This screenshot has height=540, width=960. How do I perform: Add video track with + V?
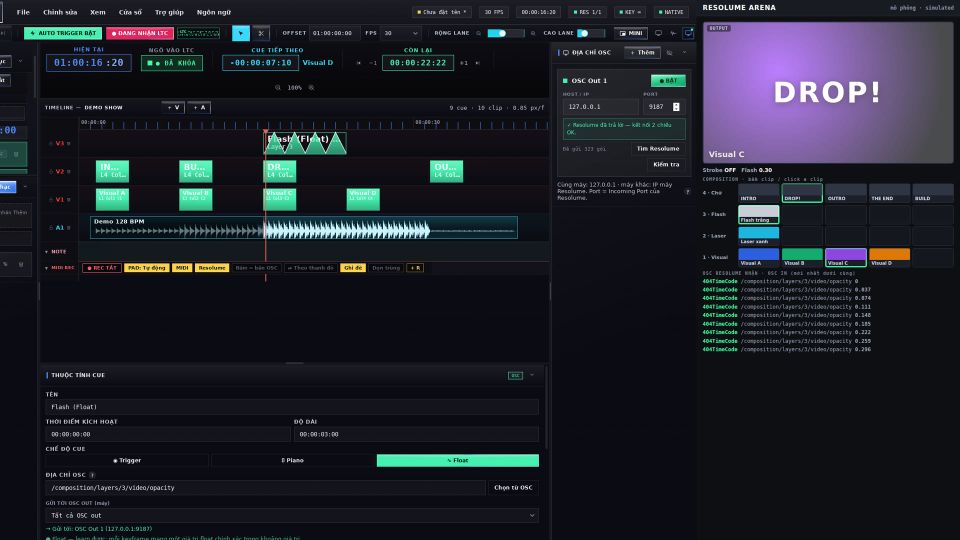tap(173, 108)
